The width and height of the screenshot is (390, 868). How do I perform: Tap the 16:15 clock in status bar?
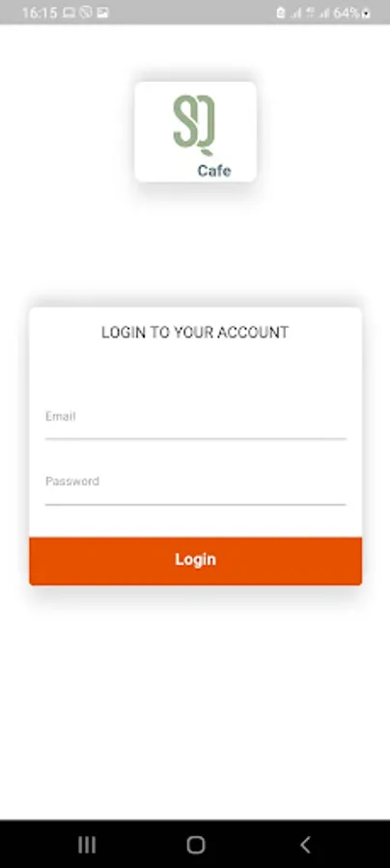click(39, 13)
